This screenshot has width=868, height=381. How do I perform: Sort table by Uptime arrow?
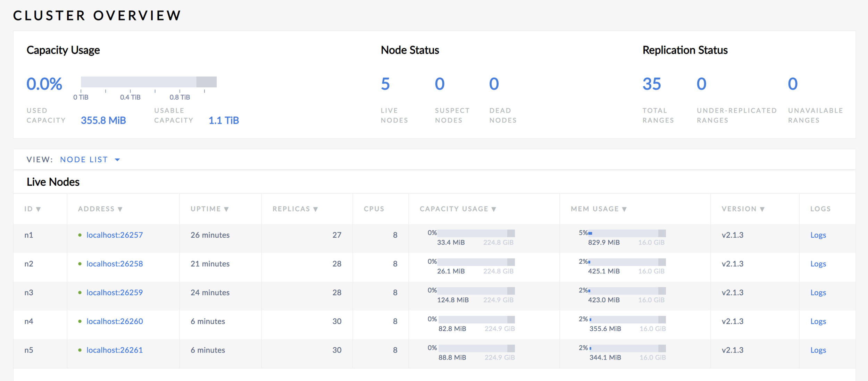tap(226, 209)
